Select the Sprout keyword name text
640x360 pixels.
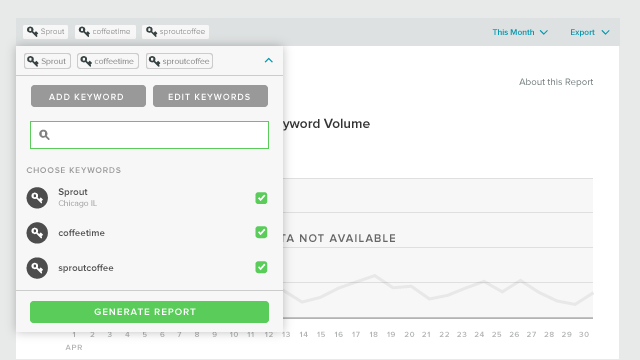pos(73,192)
